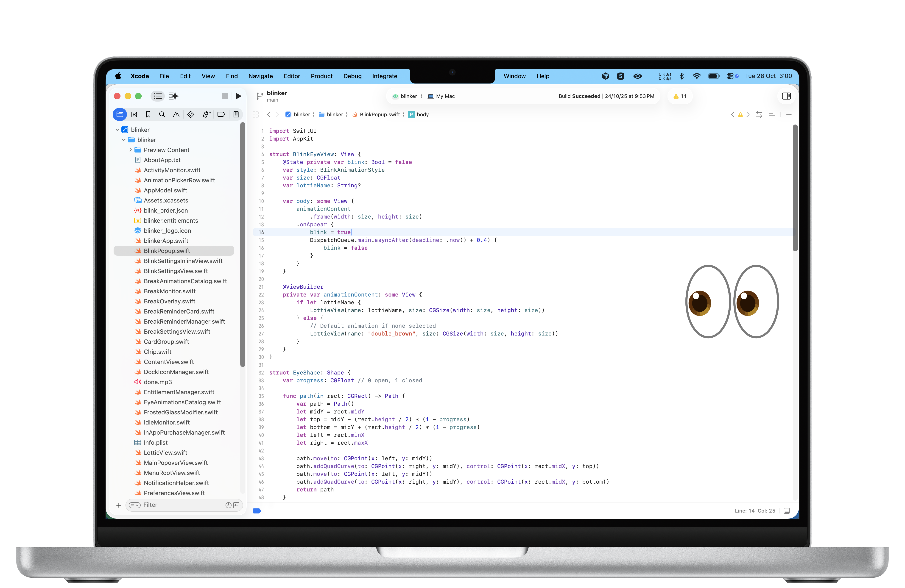This screenshot has height=588, width=905.
Task: Open the Report navigator icon
Action: pyautogui.click(x=236, y=114)
